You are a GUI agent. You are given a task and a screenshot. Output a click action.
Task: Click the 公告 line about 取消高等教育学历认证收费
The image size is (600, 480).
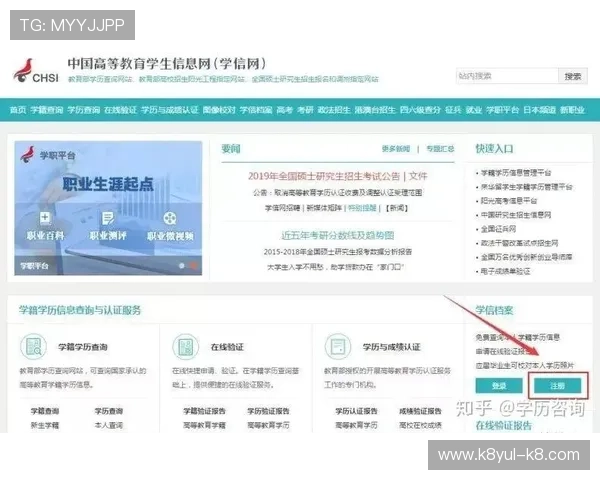[338, 193]
